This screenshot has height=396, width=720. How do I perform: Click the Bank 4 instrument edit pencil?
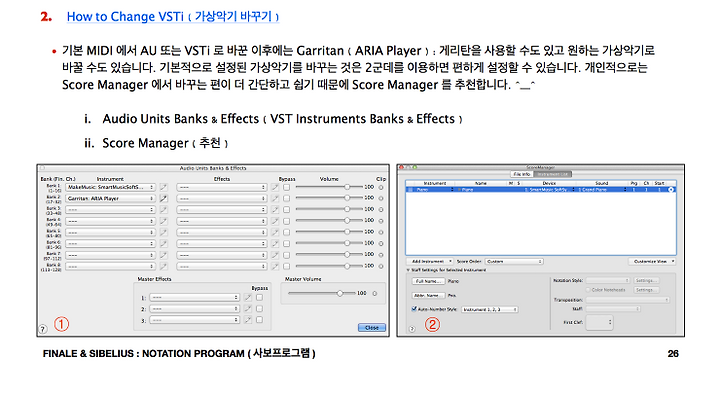[x=163, y=221]
